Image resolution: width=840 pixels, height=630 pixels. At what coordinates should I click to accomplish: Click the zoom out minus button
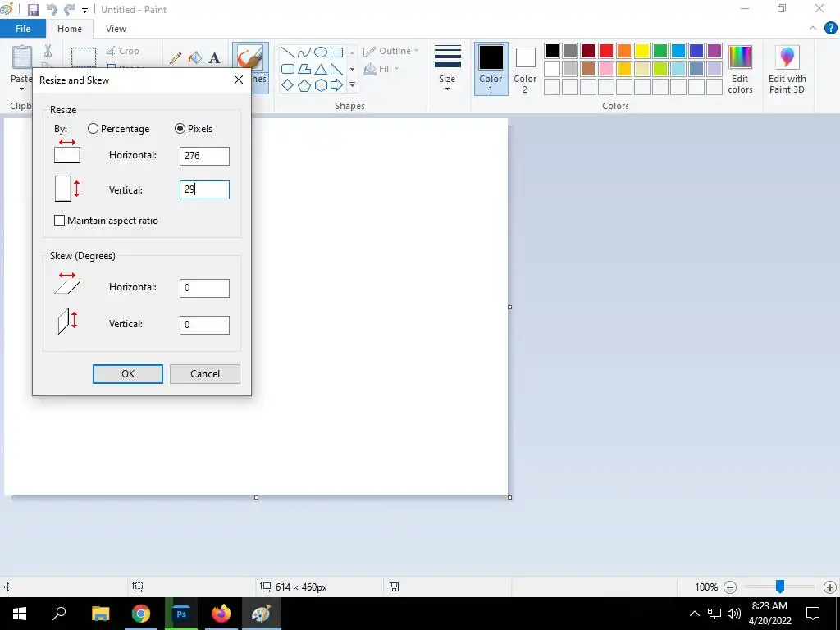(729, 587)
